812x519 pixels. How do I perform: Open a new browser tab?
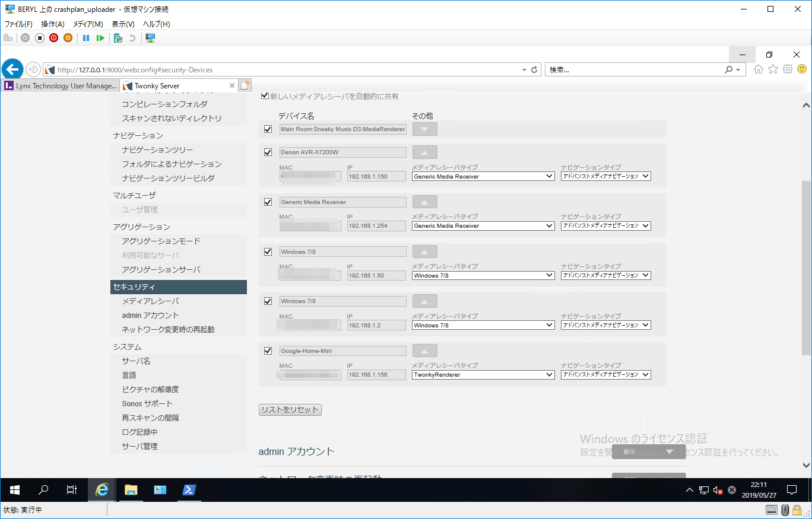(245, 85)
